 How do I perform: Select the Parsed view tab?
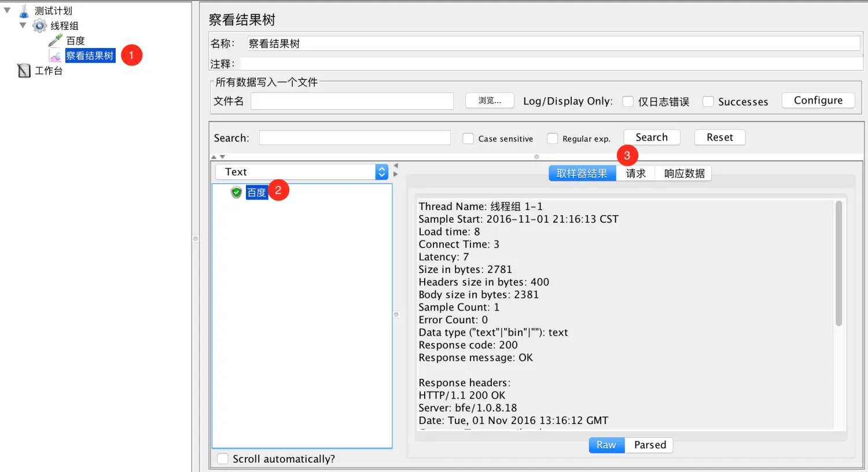click(650, 445)
